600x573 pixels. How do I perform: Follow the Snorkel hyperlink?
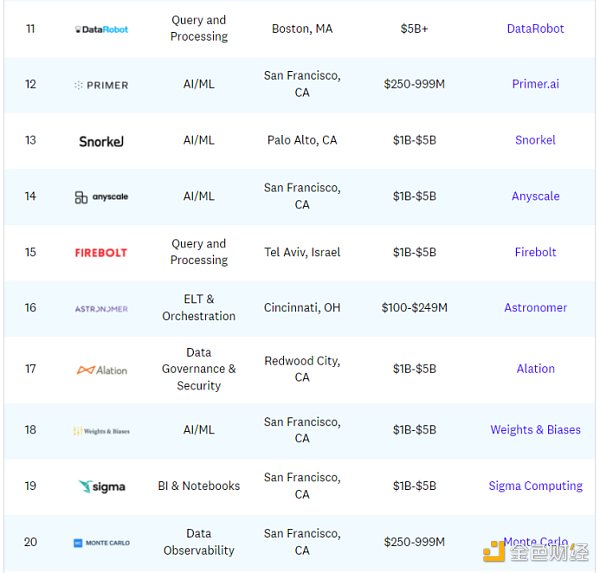click(535, 141)
